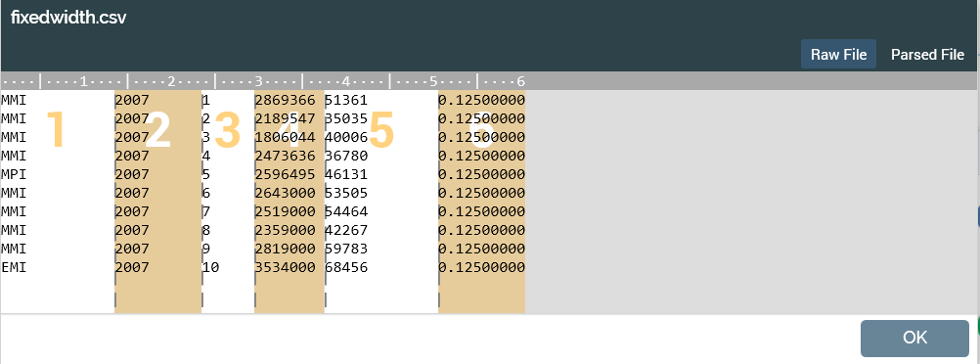Click the fixedwidth.csv dialog title
The image size is (980, 364).
[x=68, y=18]
